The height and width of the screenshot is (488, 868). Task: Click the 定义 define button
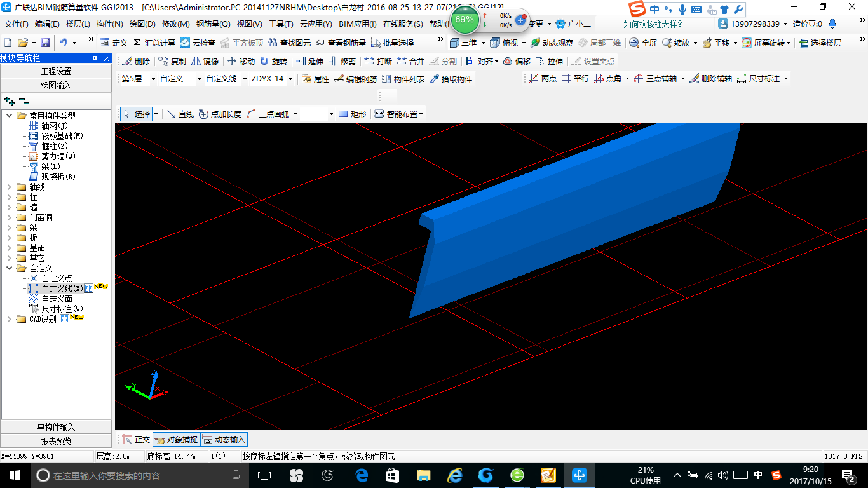(x=114, y=43)
